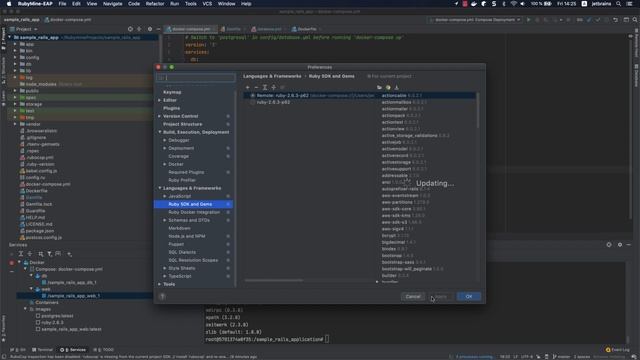Open macOS Spotlight search in menu bar
Viewport: 640px width, 360px height.
tap(618, 4)
